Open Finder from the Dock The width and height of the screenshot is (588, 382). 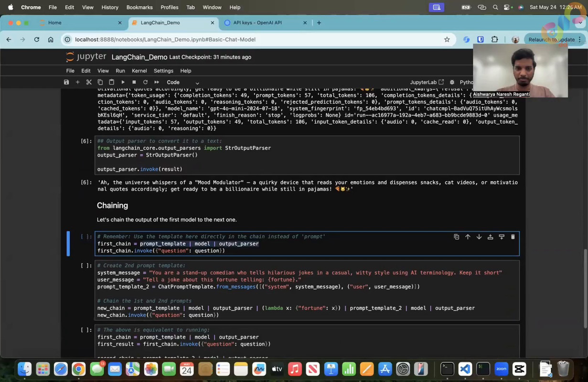click(25, 369)
